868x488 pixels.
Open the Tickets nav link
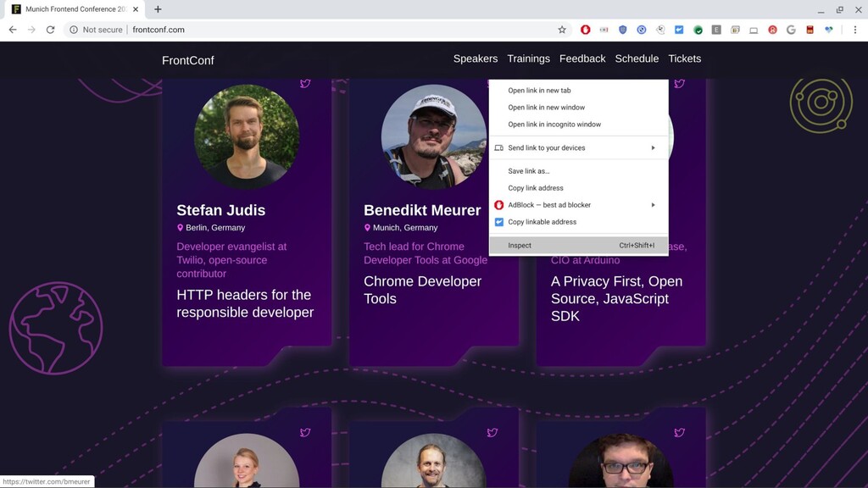pos(685,58)
